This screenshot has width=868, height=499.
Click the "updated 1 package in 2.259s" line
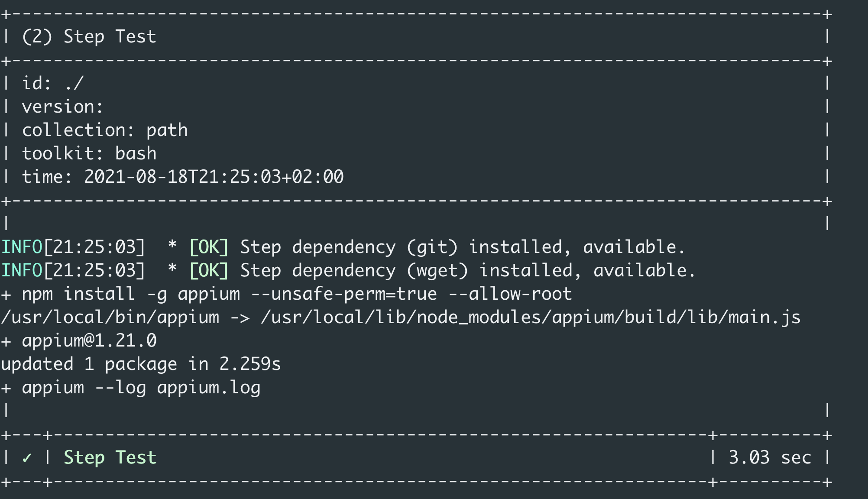(x=141, y=364)
